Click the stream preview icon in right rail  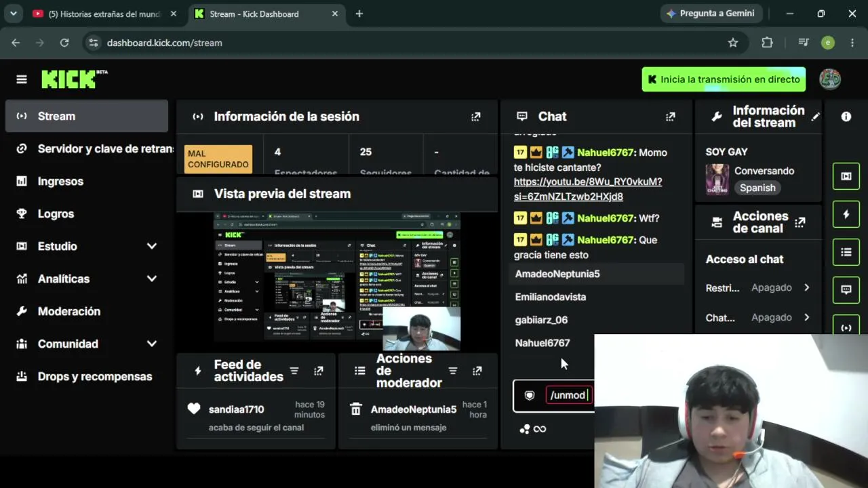pyautogui.click(x=846, y=176)
